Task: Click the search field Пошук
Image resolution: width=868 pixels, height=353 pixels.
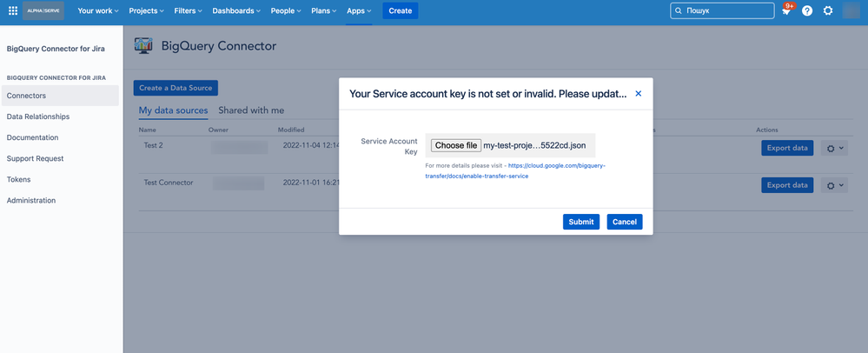Action: (722, 10)
